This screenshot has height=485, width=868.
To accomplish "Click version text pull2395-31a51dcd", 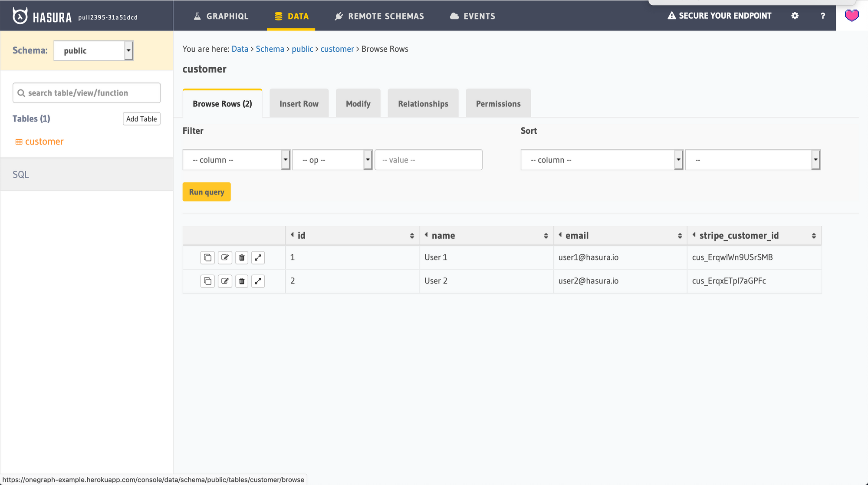I will 108,17.
